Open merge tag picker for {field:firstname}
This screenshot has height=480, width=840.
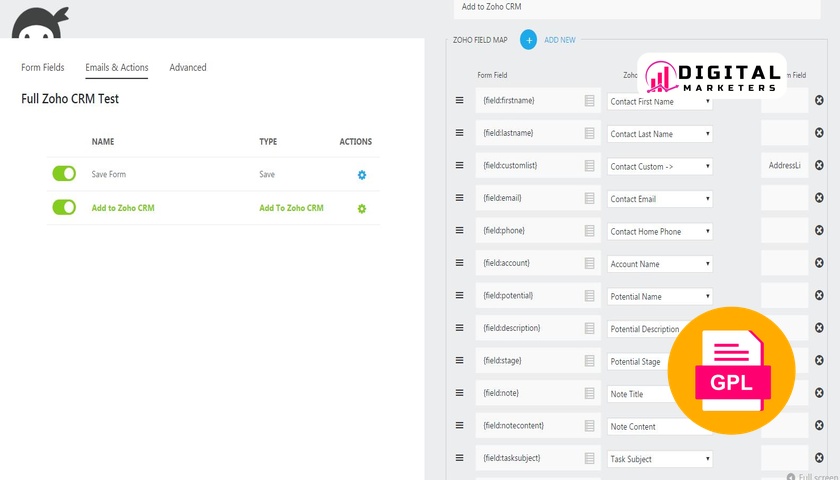click(589, 101)
